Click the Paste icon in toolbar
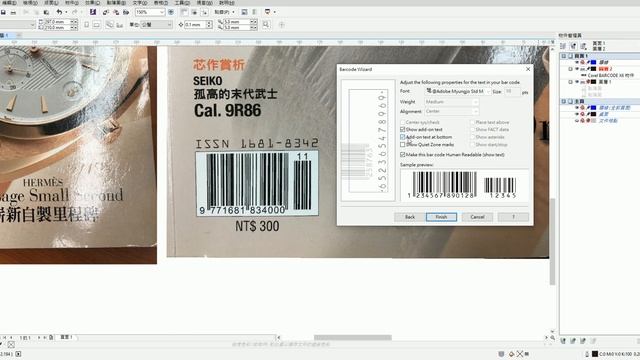Viewport: 640px width, 360px height. [46, 12]
